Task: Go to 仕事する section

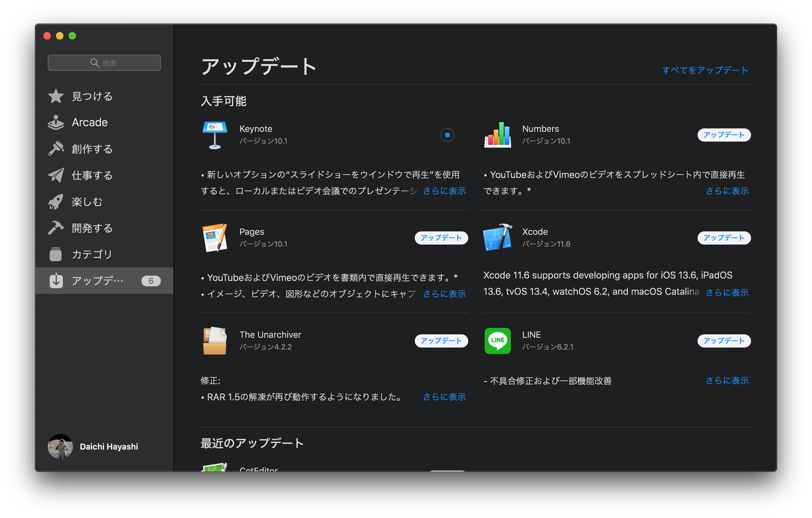Action: (104, 175)
